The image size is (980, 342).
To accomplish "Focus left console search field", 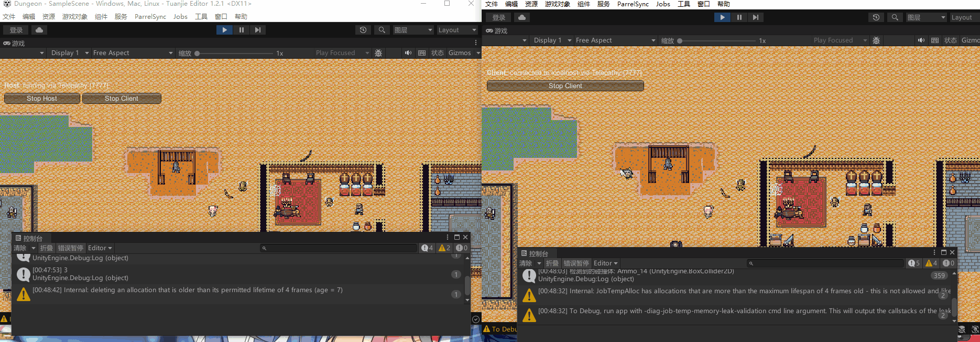I will pyautogui.click(x=339, y=248).
